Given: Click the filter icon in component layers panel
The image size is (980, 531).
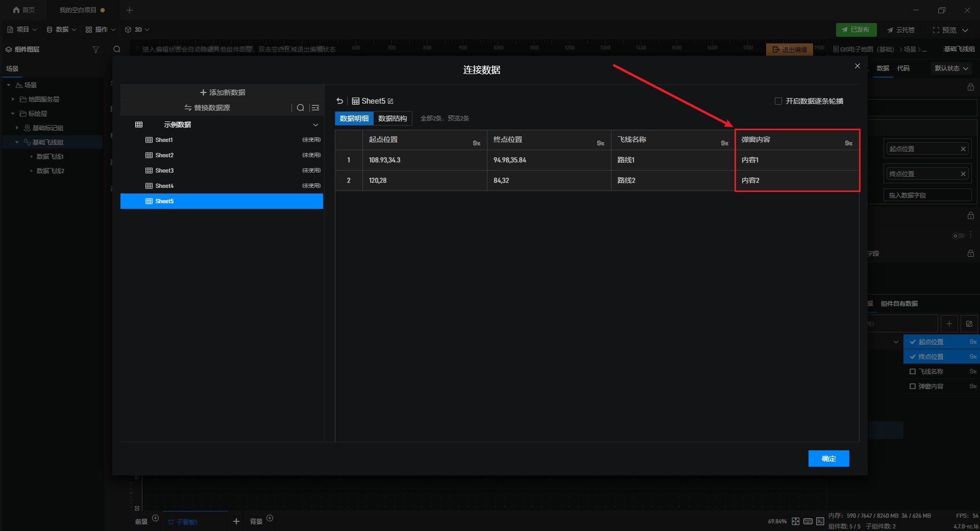Looking at the screenshot, I should pos(95,50).
